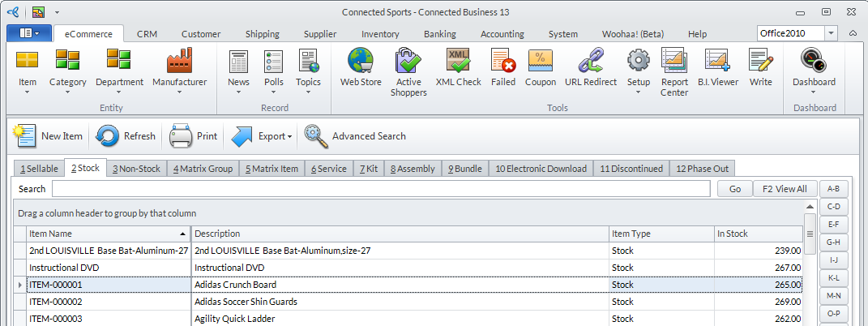
Task: Open the Report Center
Action: point(674,71)
